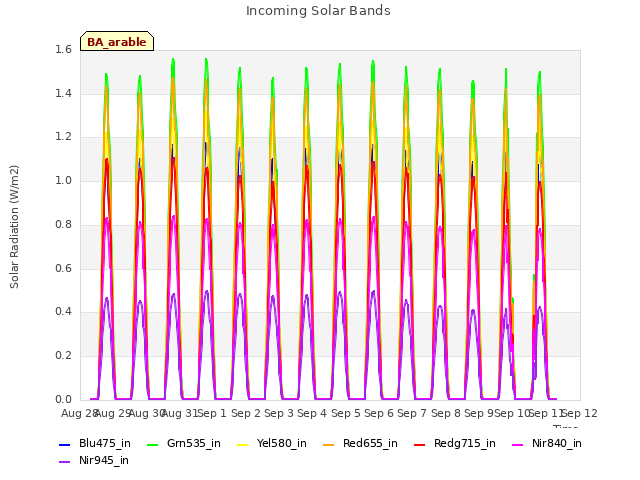
Task: Click the magenta Nir840_in legend swatch
Action: [518, 444]
